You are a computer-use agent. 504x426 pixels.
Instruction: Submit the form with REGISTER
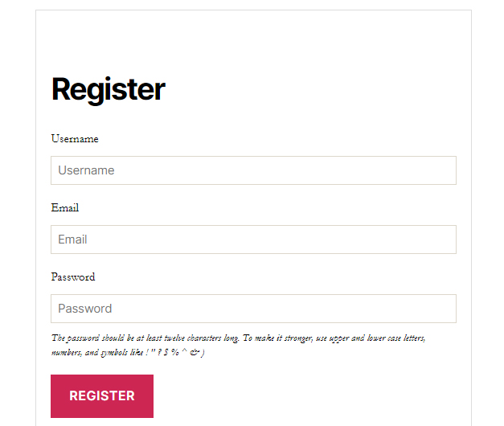(x=102, y=395)
